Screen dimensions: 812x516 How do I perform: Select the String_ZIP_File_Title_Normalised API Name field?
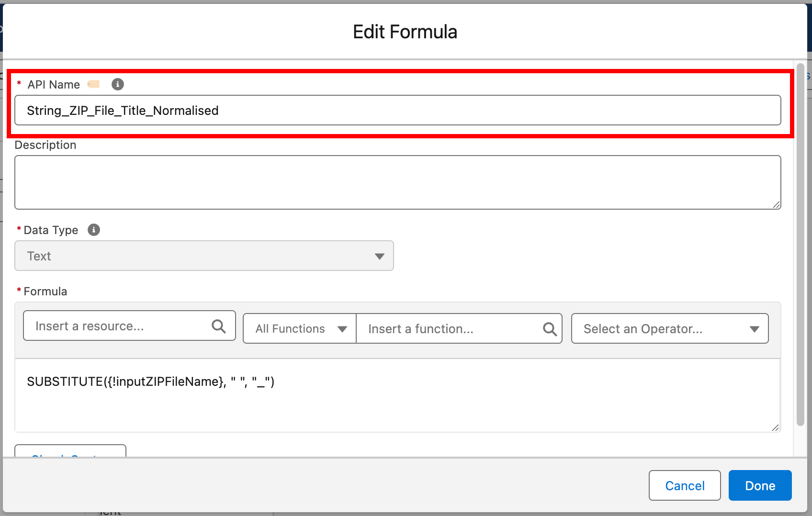[397, 110]
